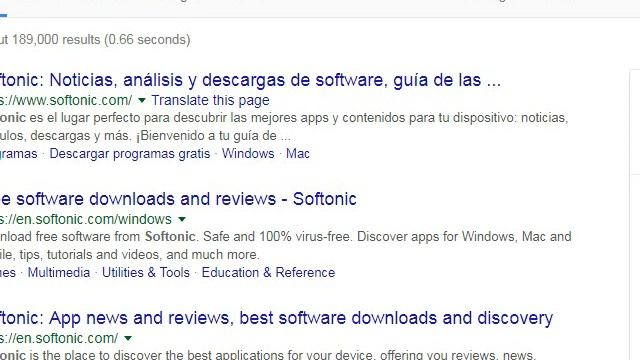Screen dimensions: 640x360
Task: Open the Mac sitelink under first result
Action: (298, 154)
